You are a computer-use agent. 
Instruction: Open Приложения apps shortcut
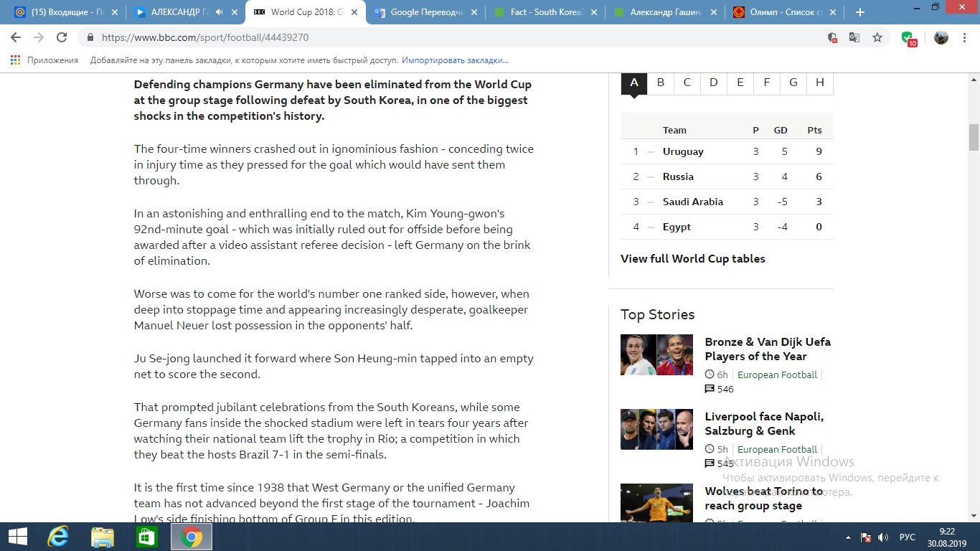(44, 60)
